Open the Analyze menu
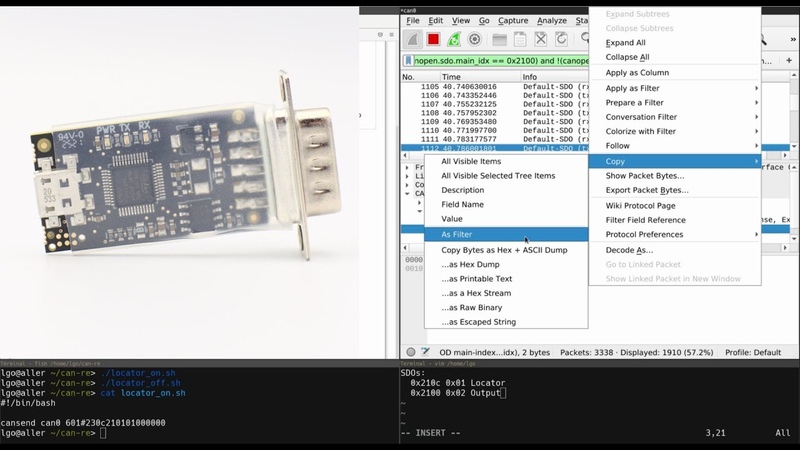 tap(552, 20)
